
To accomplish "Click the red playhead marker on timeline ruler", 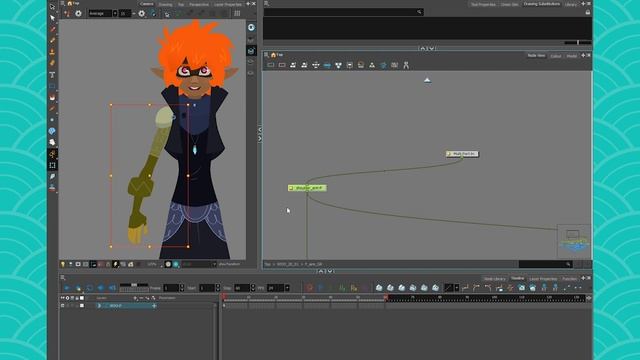I will (224, 297).
